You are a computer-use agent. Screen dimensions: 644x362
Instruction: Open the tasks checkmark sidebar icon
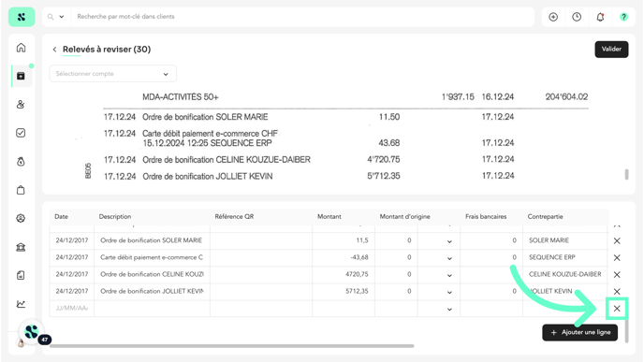tap(21, 133)
